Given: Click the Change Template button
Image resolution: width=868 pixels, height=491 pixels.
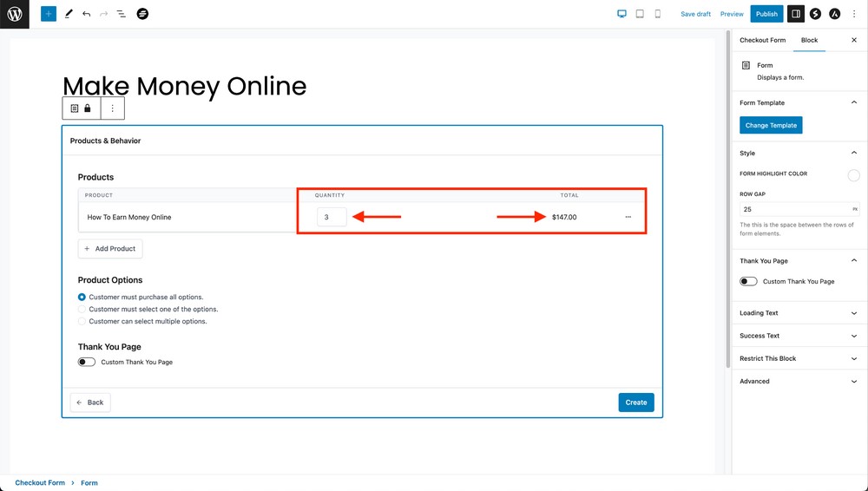Looking at the screenshot, I should point(771,125).
